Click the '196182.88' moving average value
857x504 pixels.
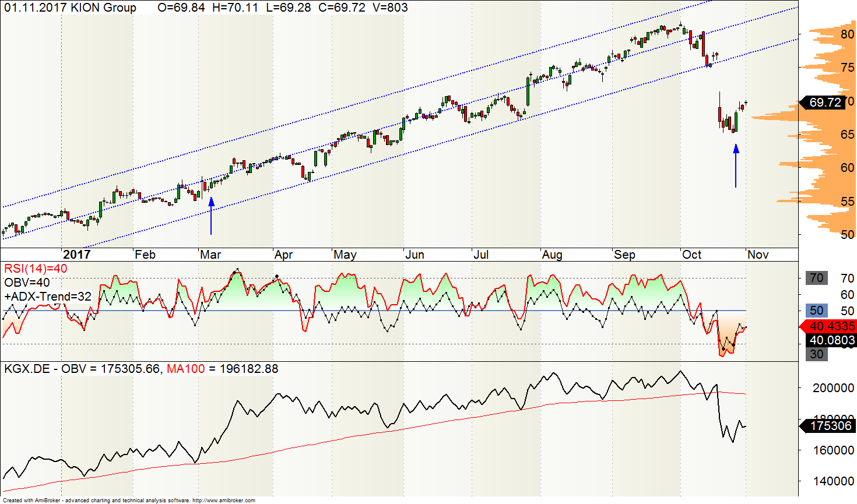[249, 369]
